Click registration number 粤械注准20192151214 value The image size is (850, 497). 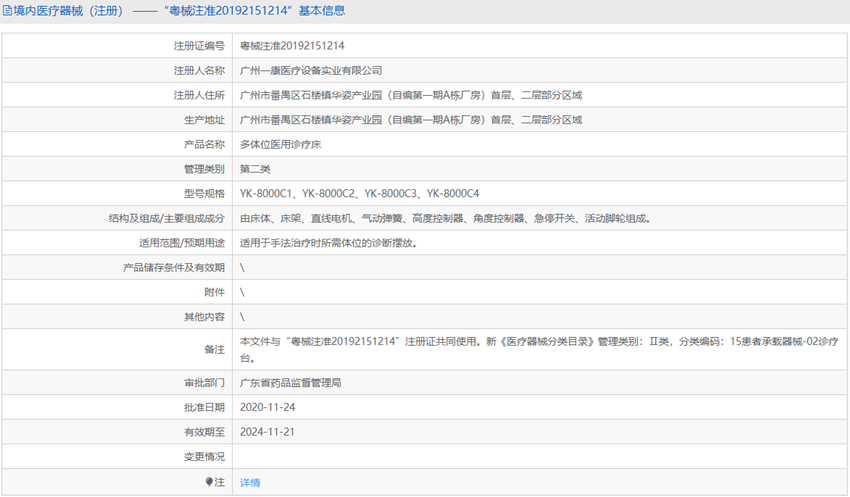point(293,46)
